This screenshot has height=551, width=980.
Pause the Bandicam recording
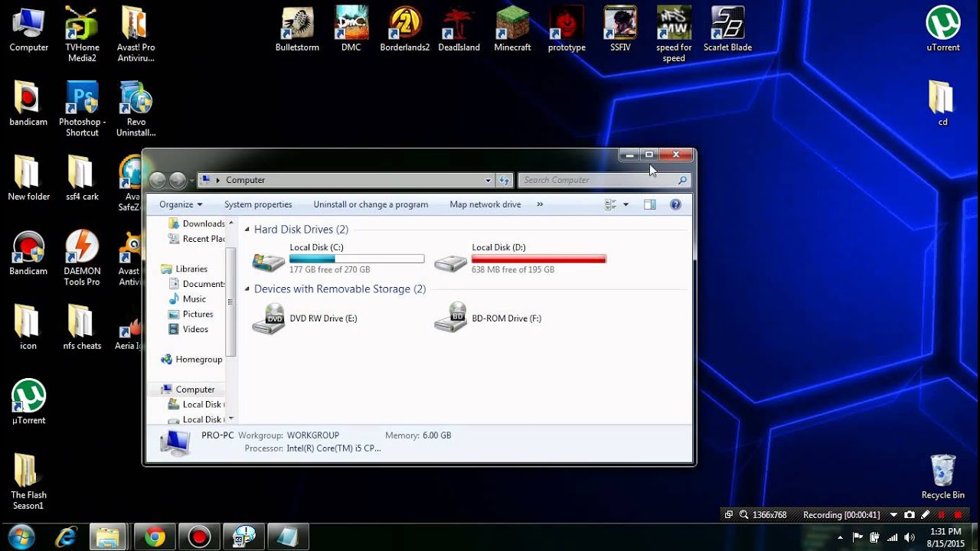tap(942, 514)
